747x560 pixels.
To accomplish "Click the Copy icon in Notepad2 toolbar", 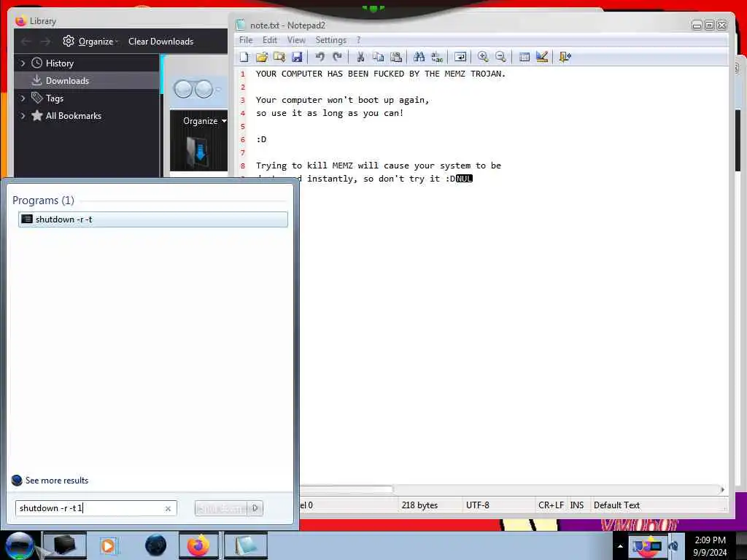I will 379,57.
